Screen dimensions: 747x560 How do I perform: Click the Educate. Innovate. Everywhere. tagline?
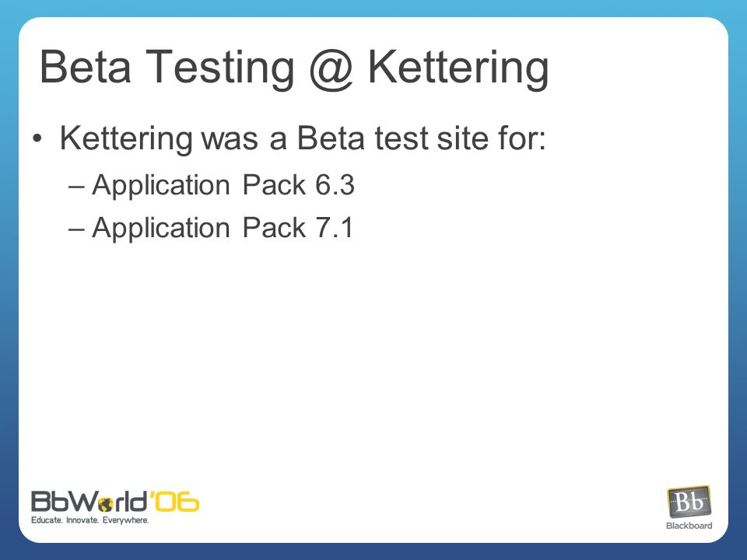tap(90, 520)
